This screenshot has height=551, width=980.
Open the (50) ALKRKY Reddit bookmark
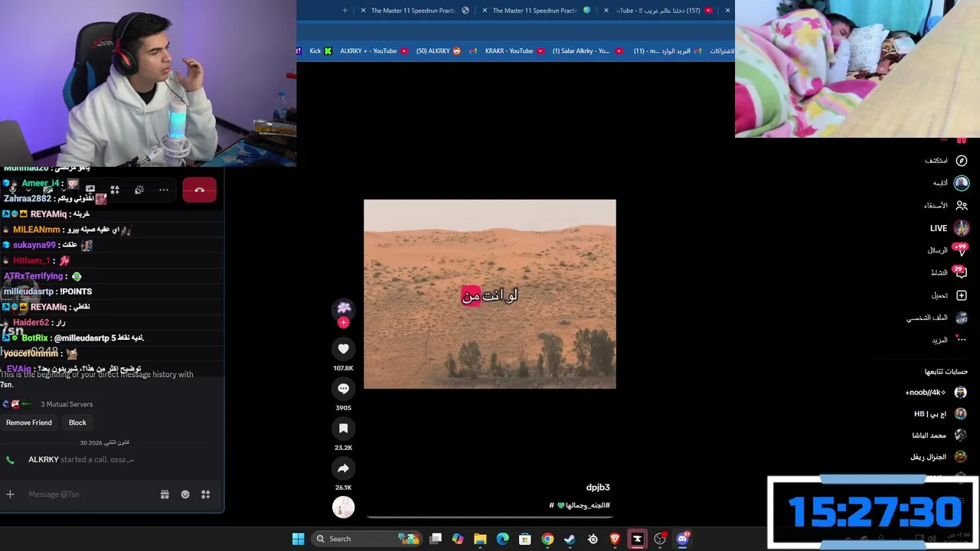tap(439, 51)
